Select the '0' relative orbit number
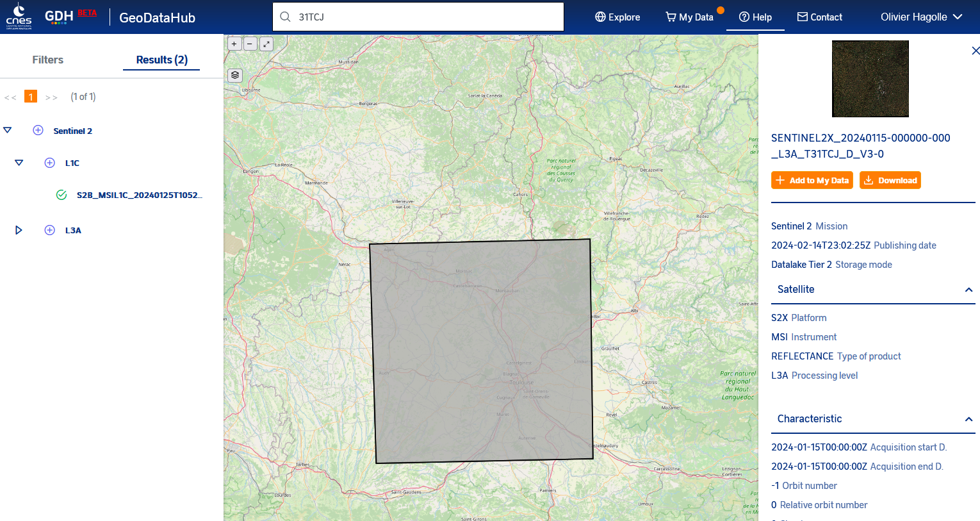The image size is (980, 521). [x=774, y=505]
